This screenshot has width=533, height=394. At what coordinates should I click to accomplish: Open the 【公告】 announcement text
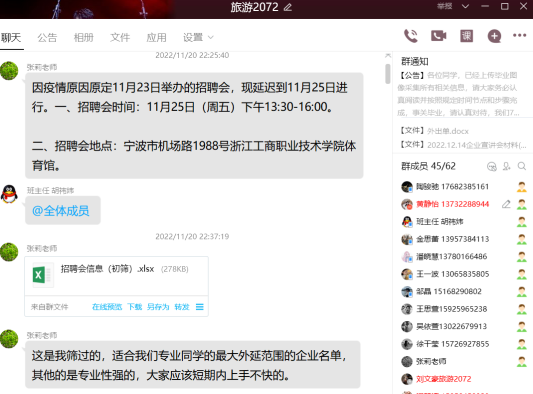coord(459,94)
